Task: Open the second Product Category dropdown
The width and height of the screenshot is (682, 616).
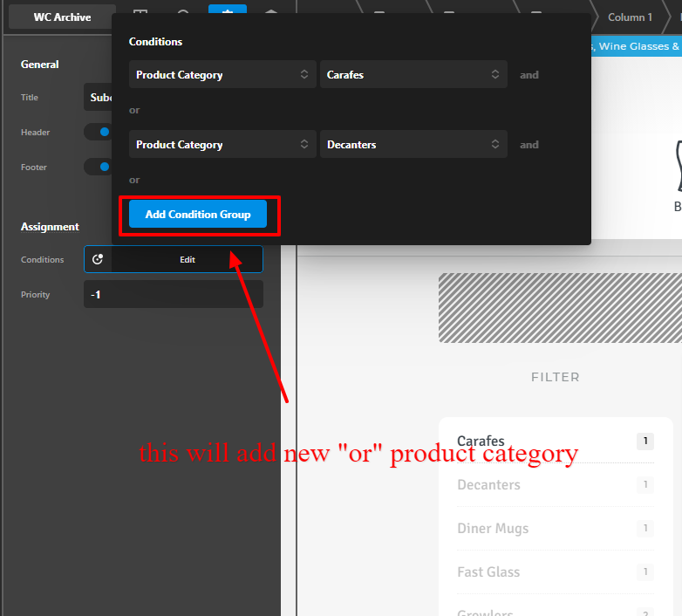Action: (222, 145)
